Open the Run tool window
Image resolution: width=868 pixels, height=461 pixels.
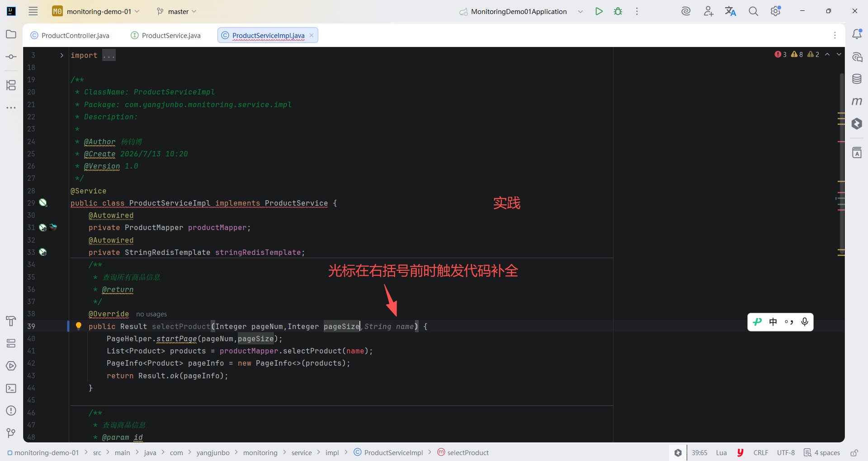coord(11,366)
